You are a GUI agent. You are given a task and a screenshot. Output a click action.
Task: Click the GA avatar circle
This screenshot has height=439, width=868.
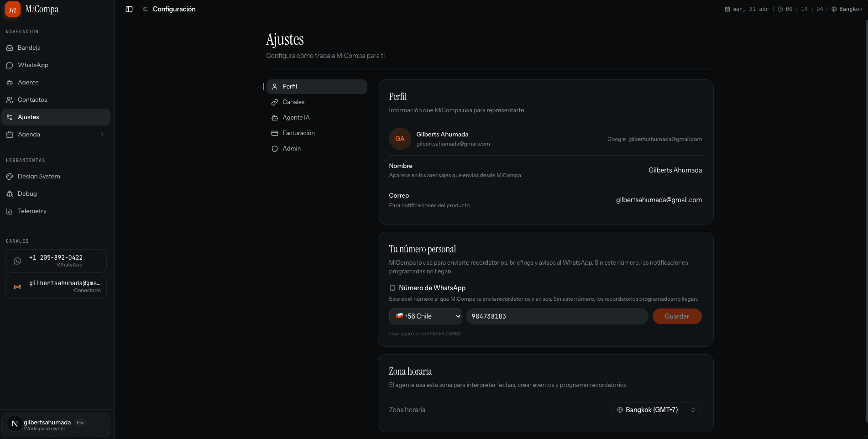(x=400, y=139)
